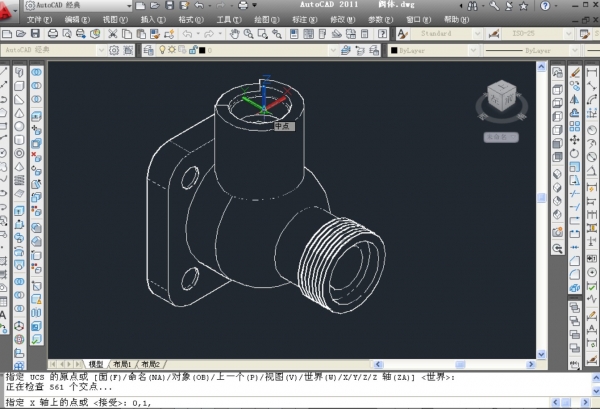The image size is (600, 409).
Task: Click horizontal scrollbar right arrow
Action: point(530,364)
